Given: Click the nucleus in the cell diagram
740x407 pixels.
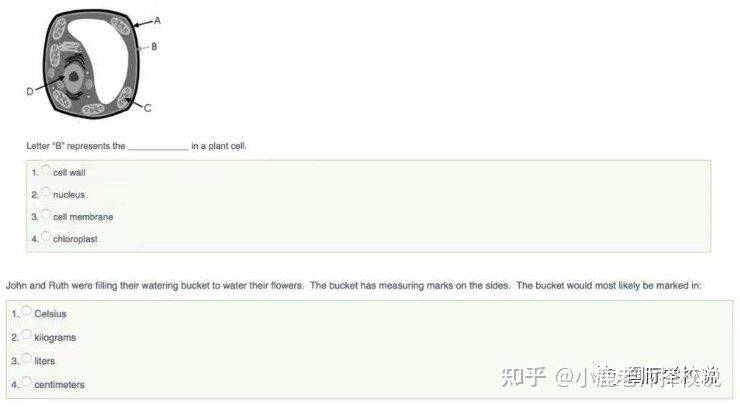Looking at the screenshot, I should (73, 77).
